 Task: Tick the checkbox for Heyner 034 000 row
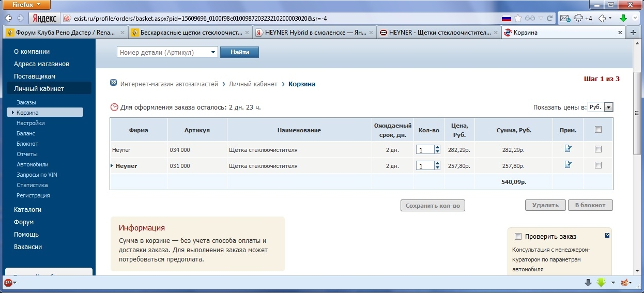pos(598,149)
